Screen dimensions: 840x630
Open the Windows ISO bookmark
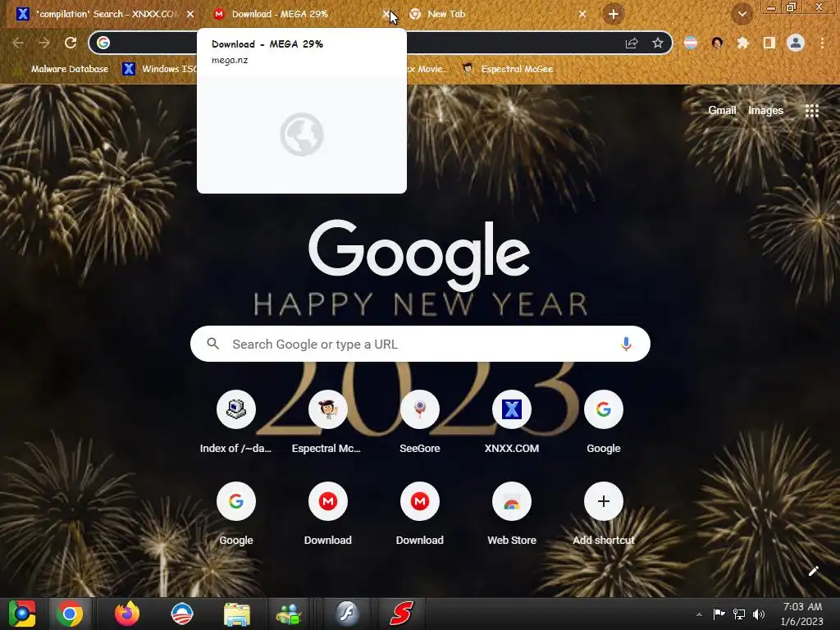point(159,69)
